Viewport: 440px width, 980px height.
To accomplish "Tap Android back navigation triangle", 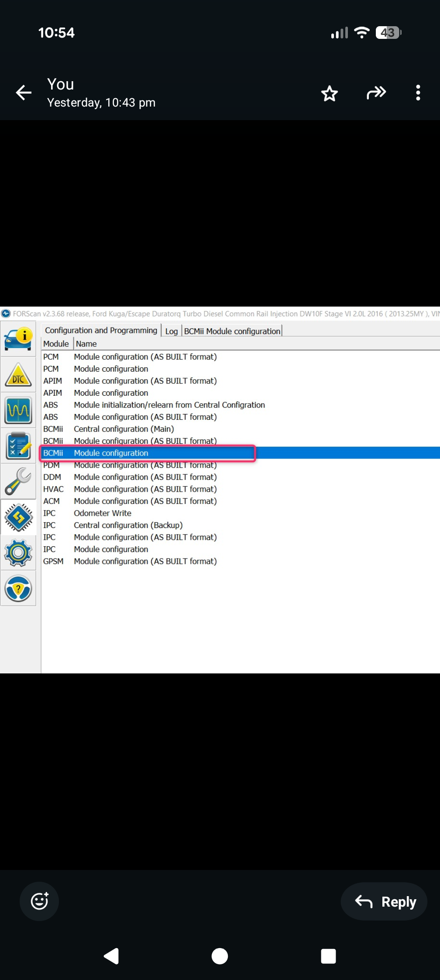I will (x=111, y=956).
